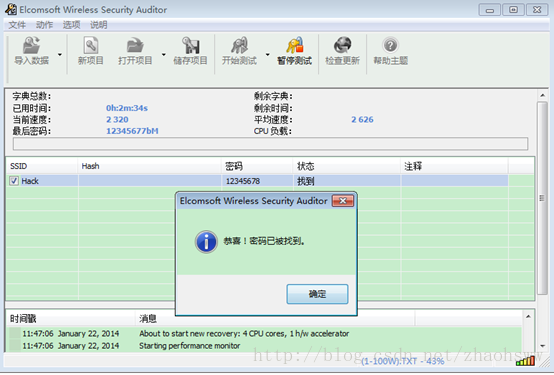Click the application icon in title bar
Screen dimensions: 554x375
click(11, 9)
